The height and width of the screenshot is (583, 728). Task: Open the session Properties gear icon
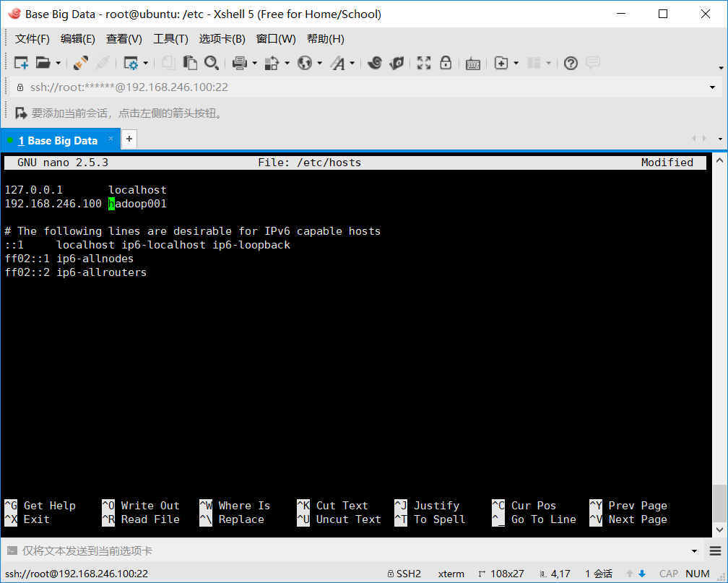[x=131, y=63]
